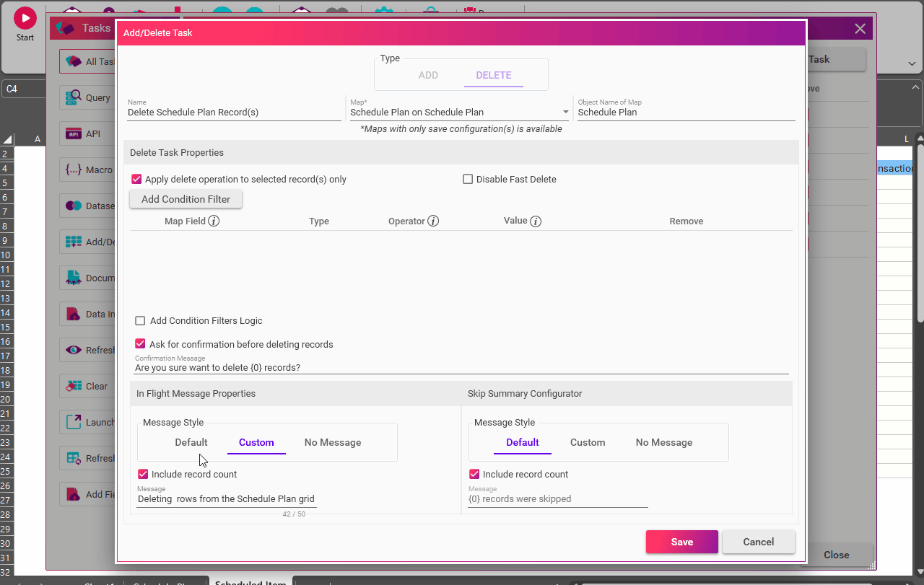The width and height of the screenshot is (924, 585).
Task: Enable the Disable Fast Delete checkbox
Action: [x=468, y=179]
